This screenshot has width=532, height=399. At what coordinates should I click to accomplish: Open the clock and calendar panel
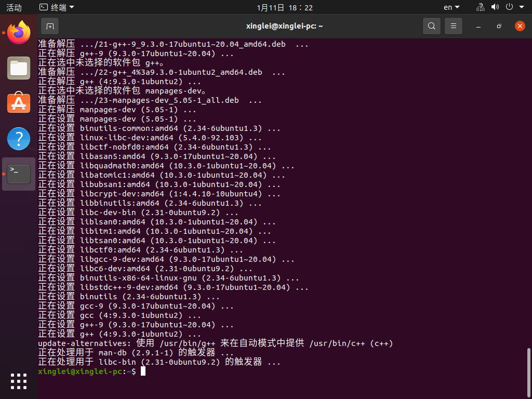285,7
